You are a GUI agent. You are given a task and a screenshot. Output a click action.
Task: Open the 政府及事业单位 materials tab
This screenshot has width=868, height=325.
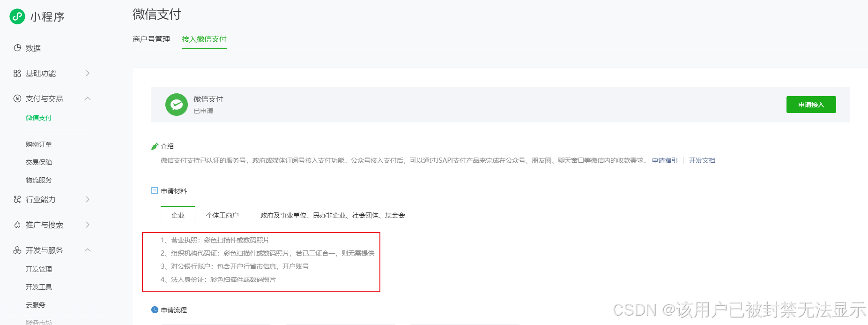[x=333, y=215]
